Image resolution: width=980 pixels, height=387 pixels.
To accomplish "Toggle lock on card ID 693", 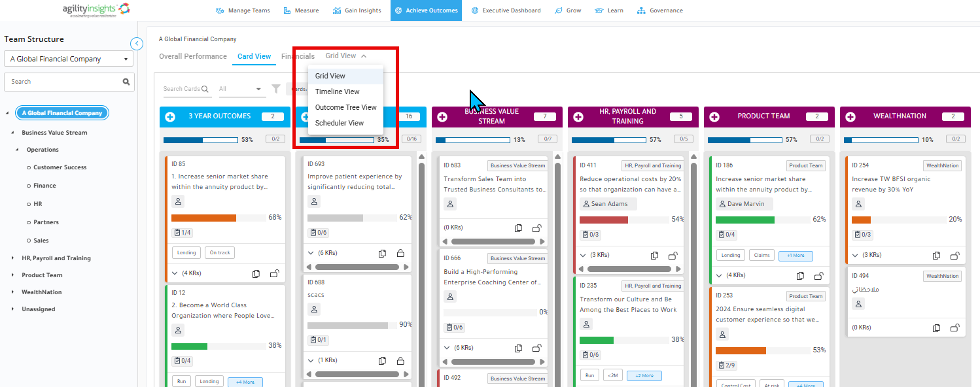I will point(400,253).
